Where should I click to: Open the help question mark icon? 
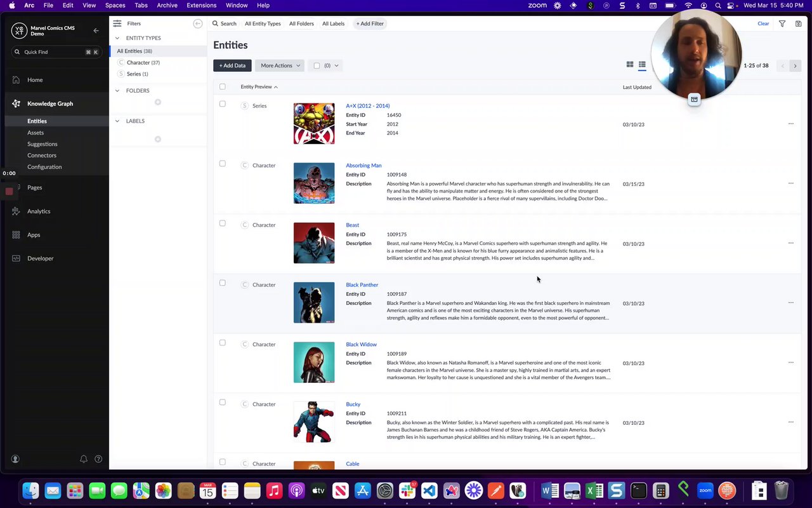point(98,459)
